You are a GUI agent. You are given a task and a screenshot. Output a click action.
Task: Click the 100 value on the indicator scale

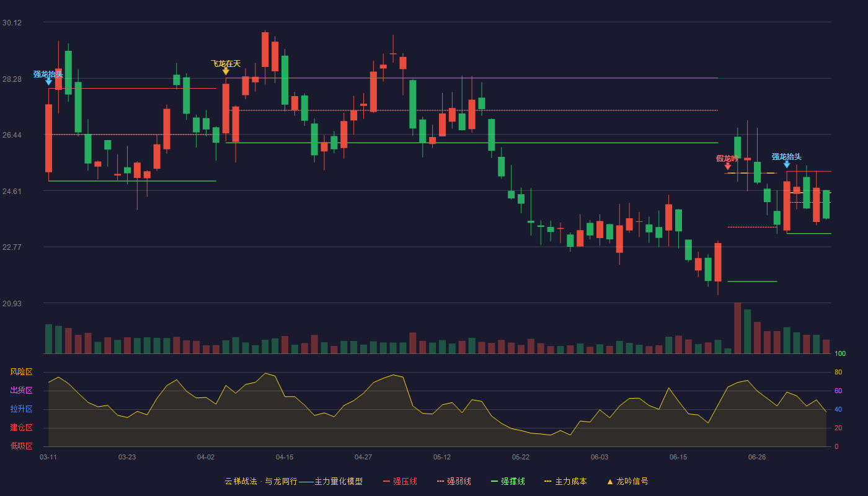tap(840, 353)
